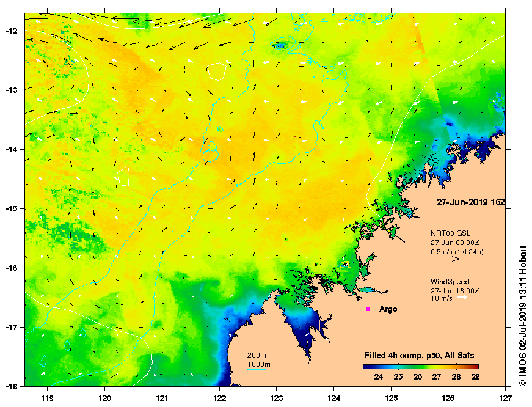Click the 27-Jun 00:00Z text
Viewport: 532px width, 407px height.
tap(454, 243)
